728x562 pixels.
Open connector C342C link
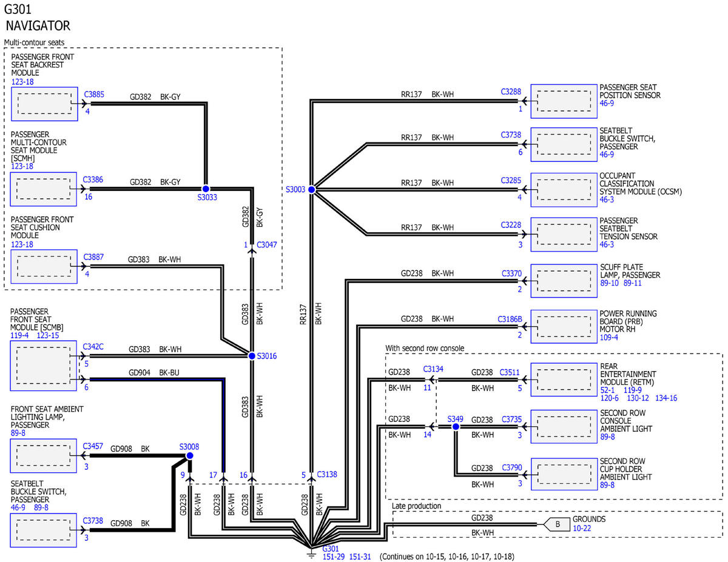coord(93,346)
